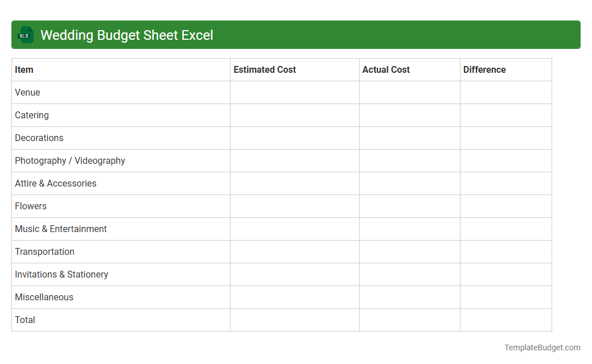Click the Invitations & Stationery cell
The width and height of the screenshot is (592, 364).
(x=61, y=274)
